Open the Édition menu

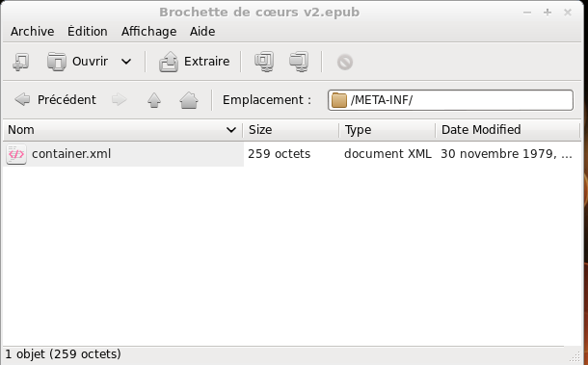coord(88,32)
